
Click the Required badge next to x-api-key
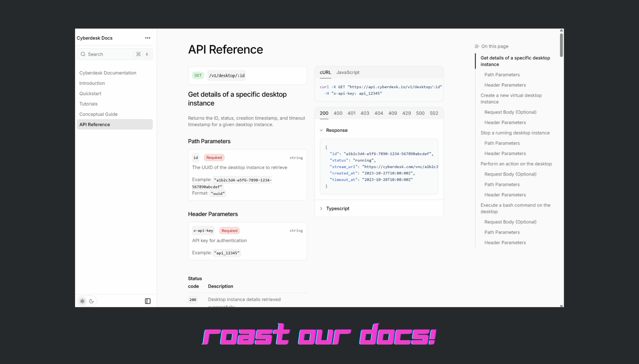[229, 231]
